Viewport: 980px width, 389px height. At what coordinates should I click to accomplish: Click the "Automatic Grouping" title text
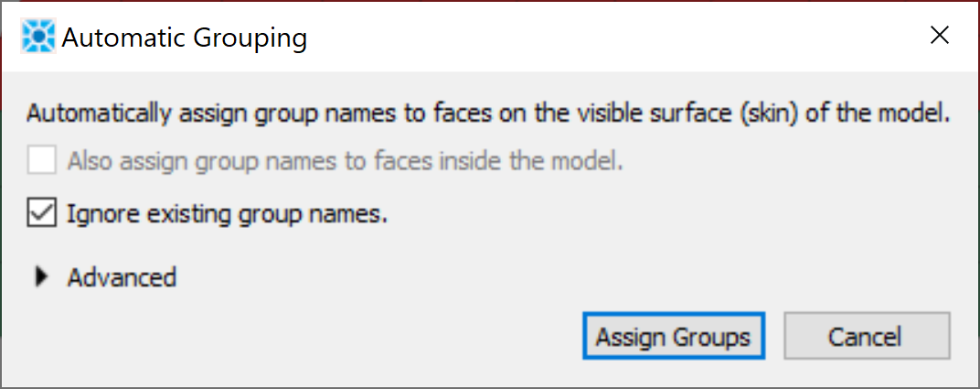coord(184,38)
